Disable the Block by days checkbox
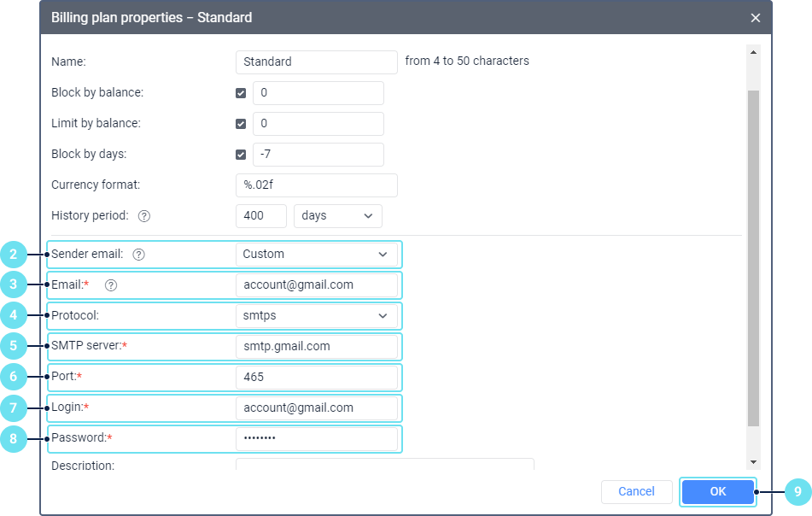The image size is (812, 516). point(242,155)
